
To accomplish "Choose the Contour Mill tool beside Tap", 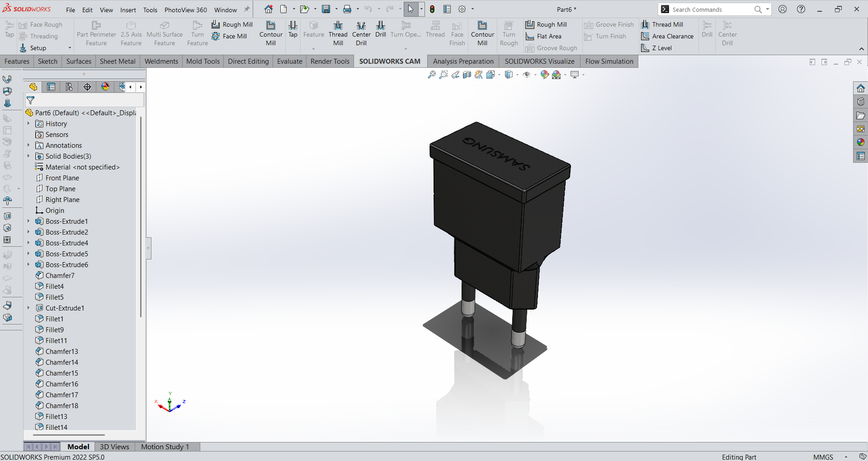I will point(271,33).
